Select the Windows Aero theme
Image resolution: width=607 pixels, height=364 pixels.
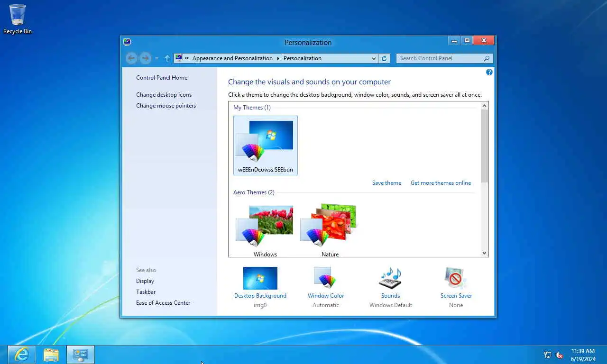click(x=265, y=231)
